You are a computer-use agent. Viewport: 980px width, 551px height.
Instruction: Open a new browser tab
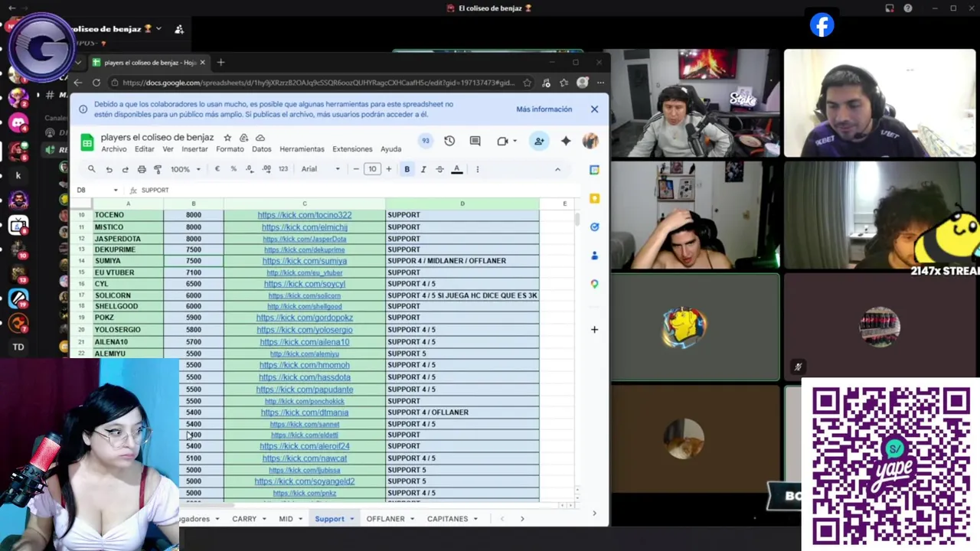(220, 63)
